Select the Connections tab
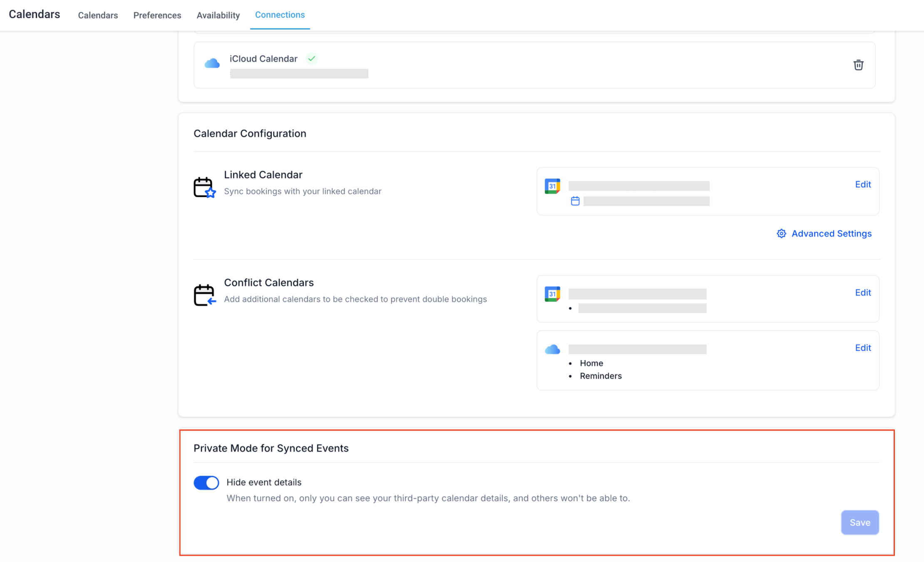Viewport: 924px width, 562px height. [x=280, y=15]
